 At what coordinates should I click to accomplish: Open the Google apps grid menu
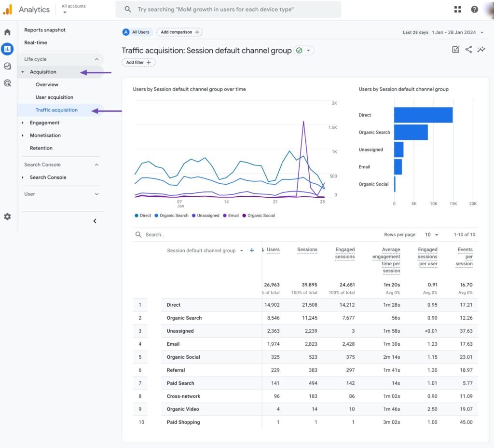(x=457, y=9)
